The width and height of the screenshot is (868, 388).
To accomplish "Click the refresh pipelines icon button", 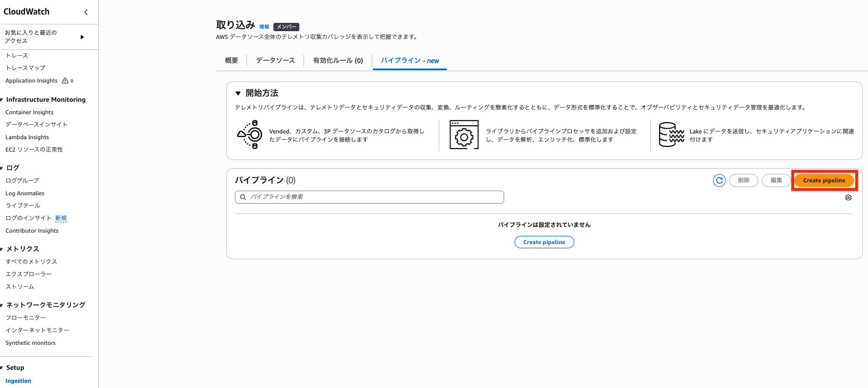I will point(719,180).
